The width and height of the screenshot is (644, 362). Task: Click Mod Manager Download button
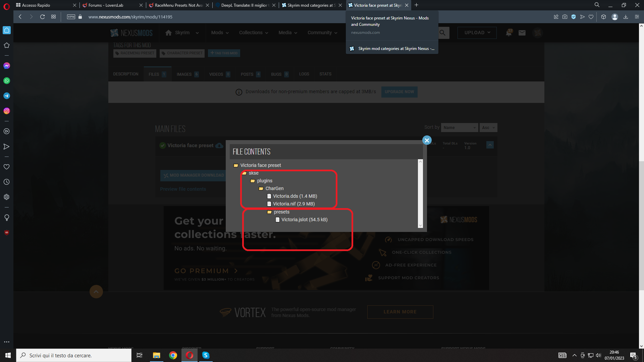tap(193, 175)
